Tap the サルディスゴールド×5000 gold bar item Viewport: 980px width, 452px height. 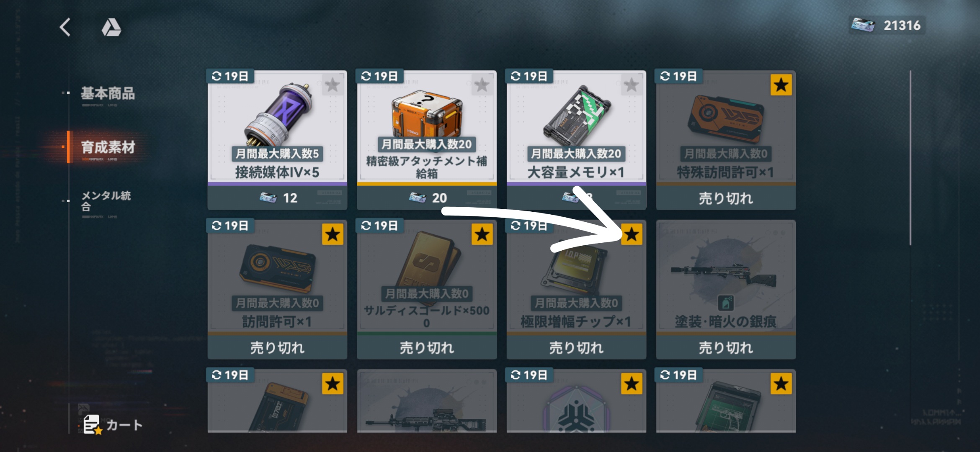coord(427,289)
